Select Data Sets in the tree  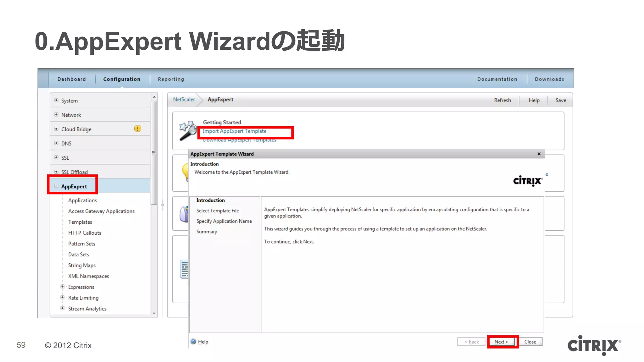pyautogui.click(x=79, y=254)
